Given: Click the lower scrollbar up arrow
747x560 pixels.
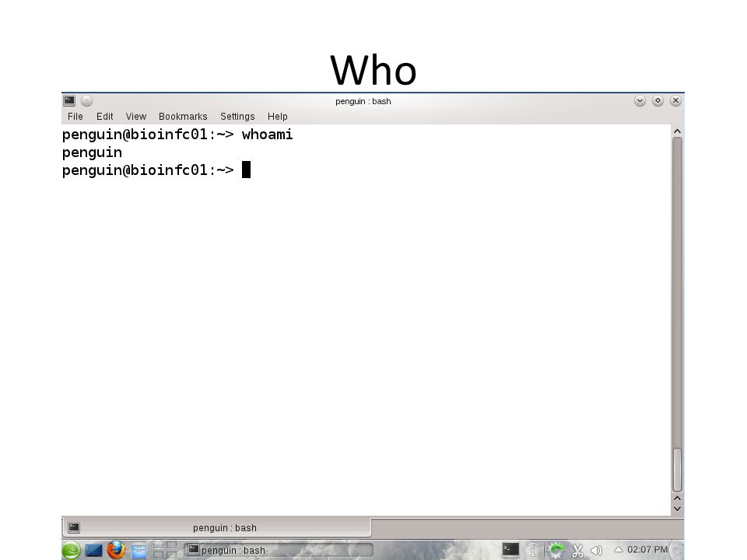Looking at the screenshot, I should click(677, 499).
